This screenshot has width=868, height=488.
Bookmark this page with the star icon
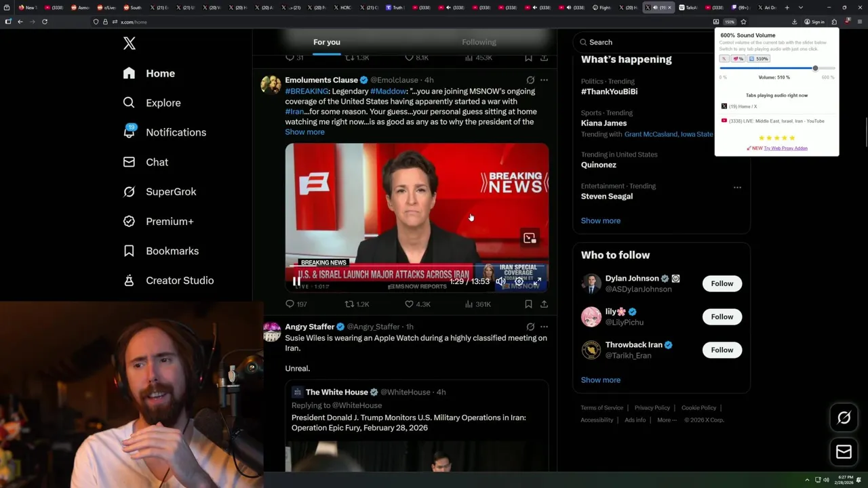tap(744, 22)
